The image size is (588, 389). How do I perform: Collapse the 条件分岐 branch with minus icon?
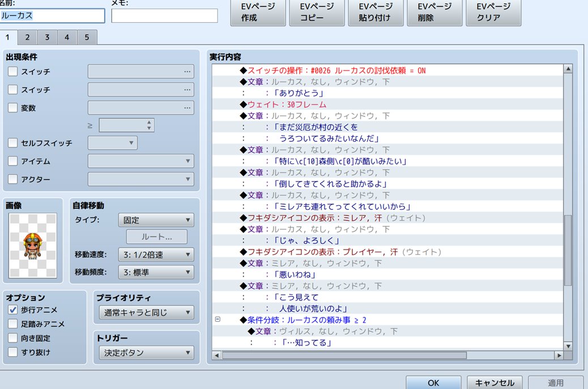218,320
